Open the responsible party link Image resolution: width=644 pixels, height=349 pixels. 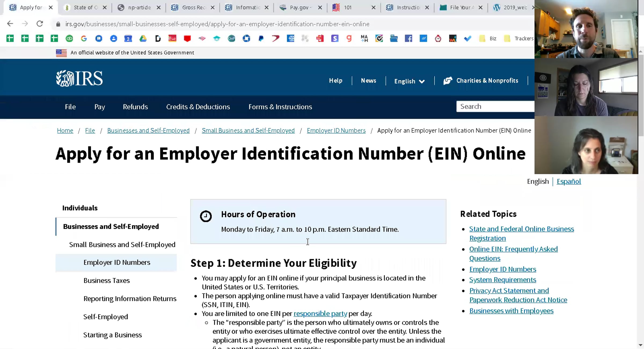pyautogui.click(x=320, y=314)
